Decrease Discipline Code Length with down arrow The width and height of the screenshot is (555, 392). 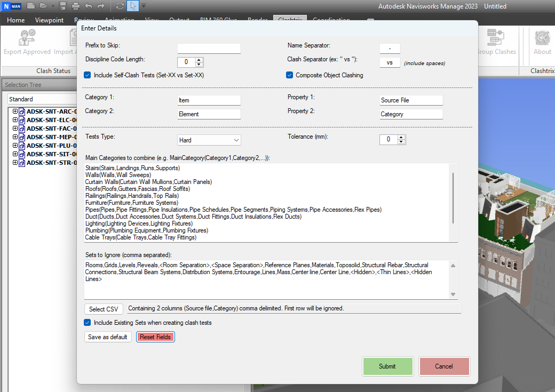(199, 64)
